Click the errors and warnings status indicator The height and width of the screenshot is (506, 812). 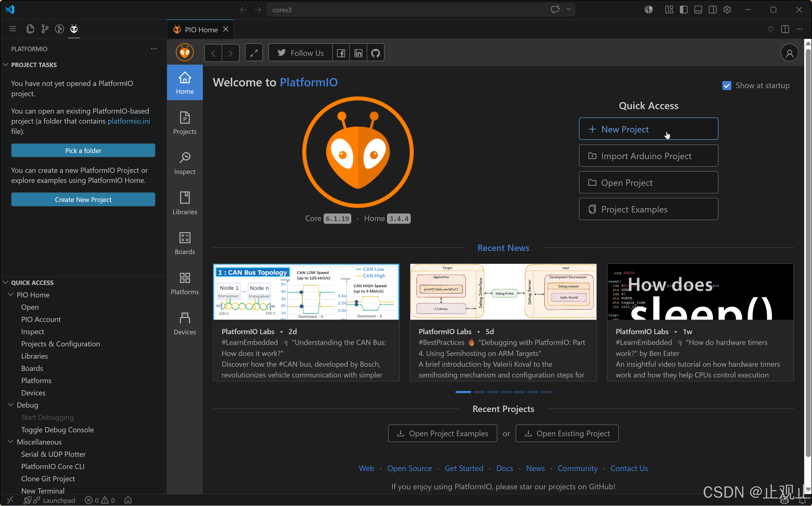(x=100, y=500)
